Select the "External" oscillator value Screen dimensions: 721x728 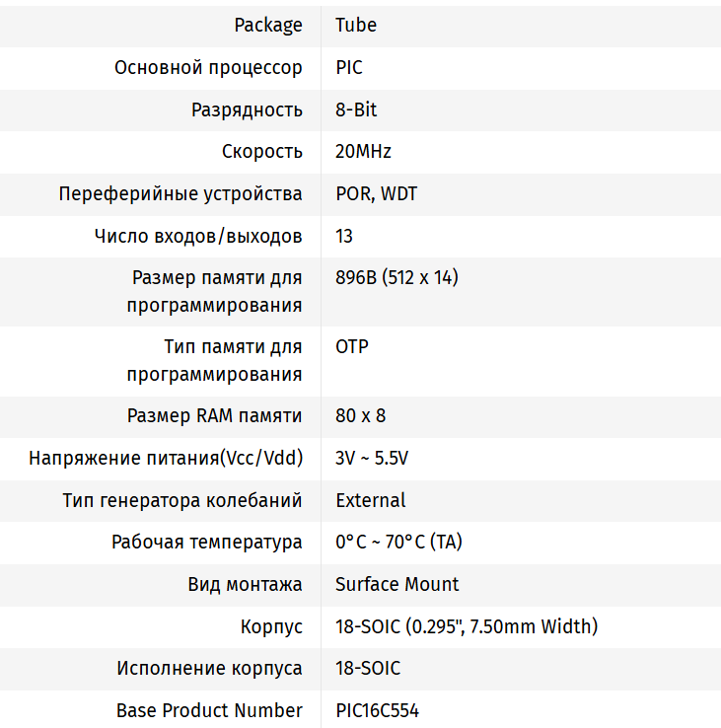point(370,500)
